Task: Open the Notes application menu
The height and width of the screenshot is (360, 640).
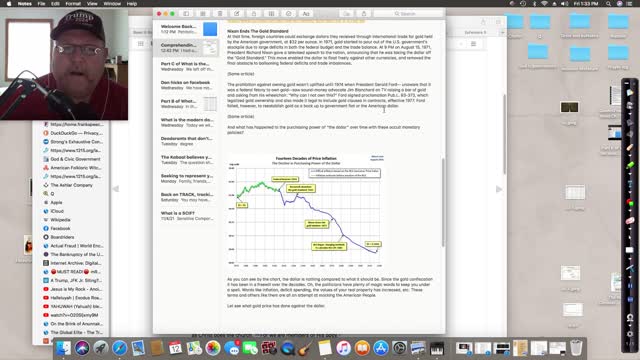Action: point(24,4)
